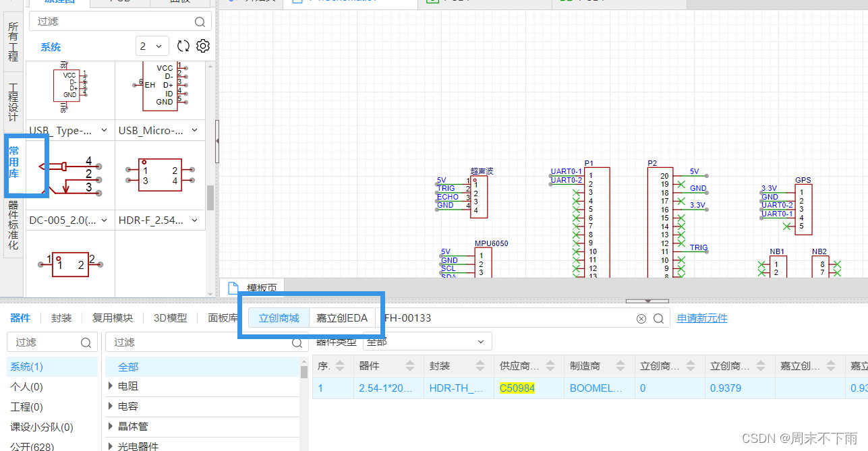Select the DC-005_2.0 symbol thumbnail
Viewport: 868px width, 451px height.
click(70, 176)
